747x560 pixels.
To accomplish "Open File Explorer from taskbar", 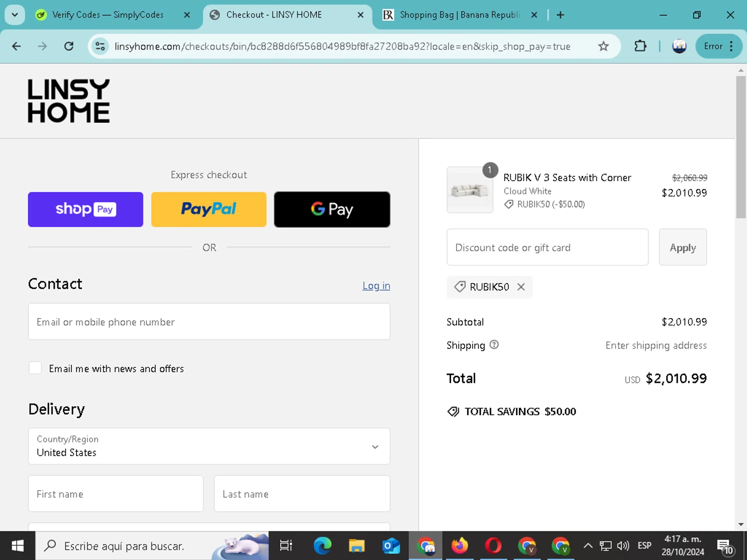I will point(357,546).
